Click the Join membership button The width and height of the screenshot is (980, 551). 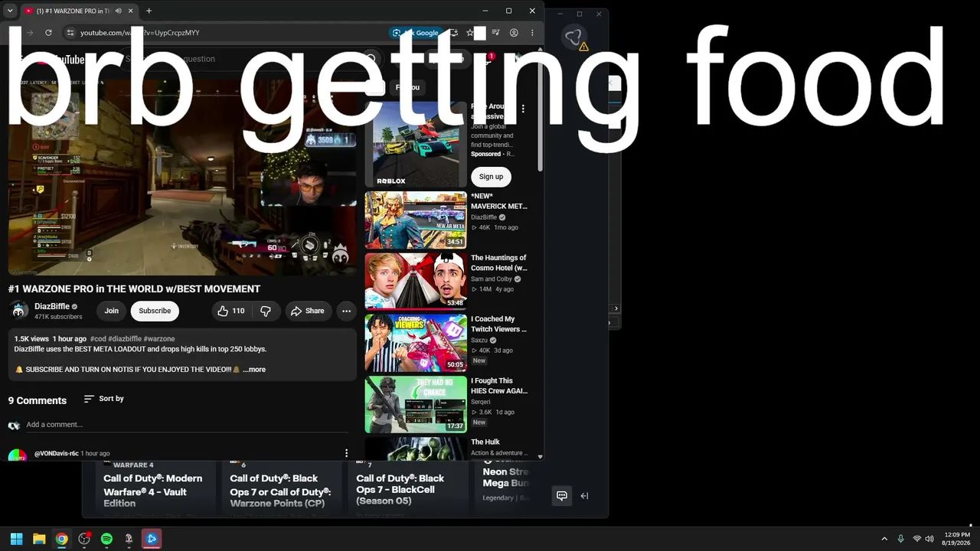point(112,311)
